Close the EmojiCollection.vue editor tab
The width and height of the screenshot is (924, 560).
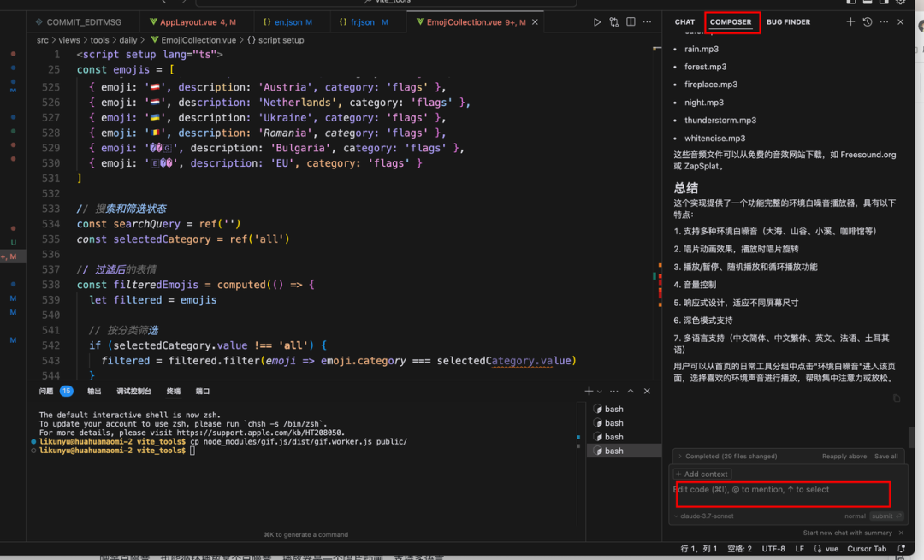535,21
